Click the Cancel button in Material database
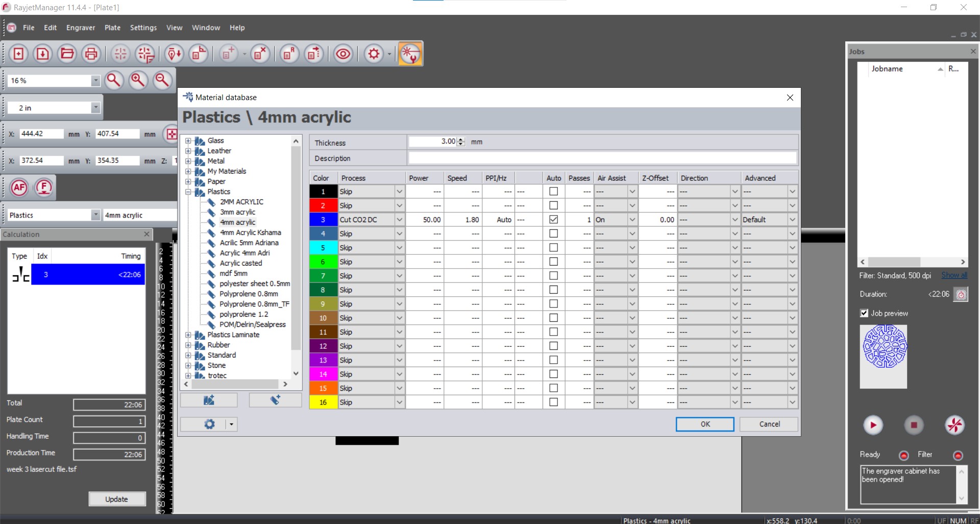This screenshot has height=524, width=980. (769, 424)
